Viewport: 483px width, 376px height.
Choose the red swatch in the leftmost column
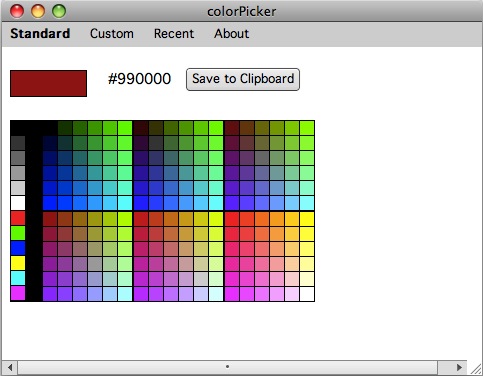(18, 218)
